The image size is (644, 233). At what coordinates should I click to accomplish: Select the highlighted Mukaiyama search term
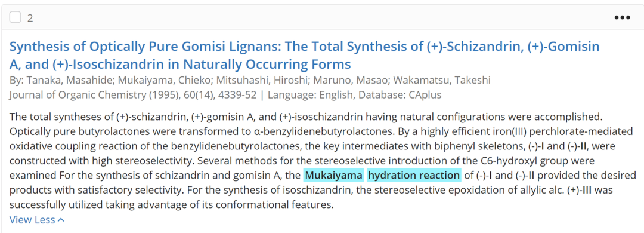pyautogui.click(x=333, y=176)
